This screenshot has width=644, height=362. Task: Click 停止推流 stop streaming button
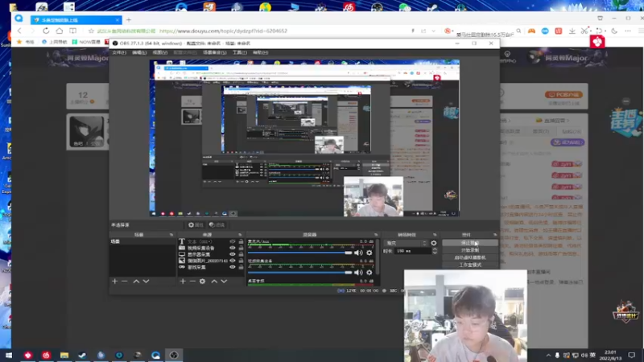470,243
